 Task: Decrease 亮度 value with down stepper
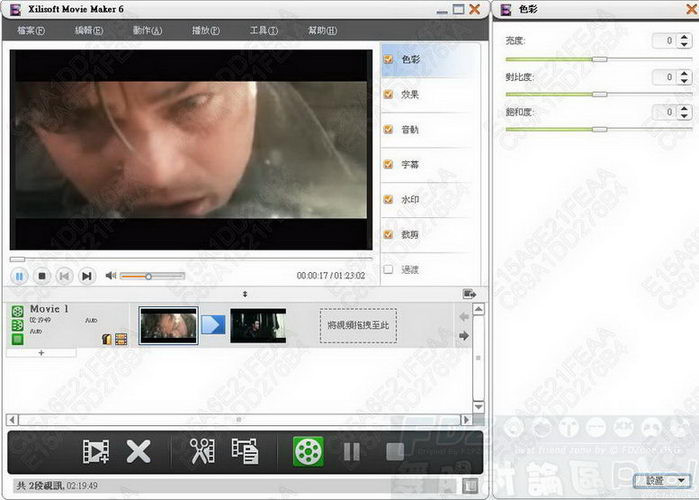tap(684, 45)
